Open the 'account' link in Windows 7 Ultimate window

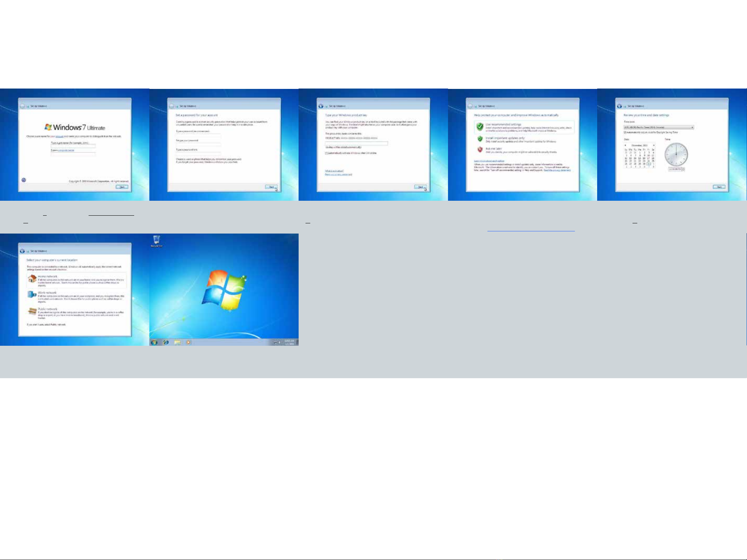click(x=59, y=136)
